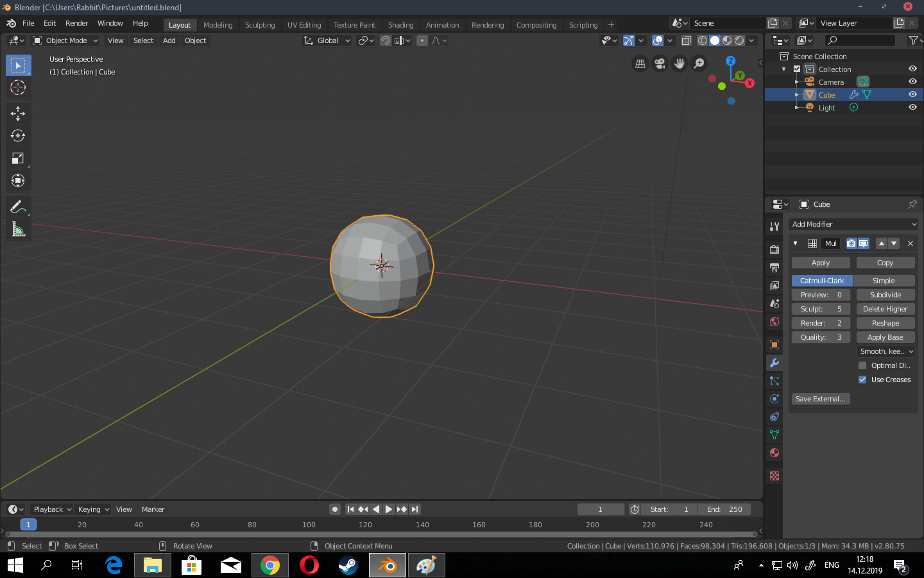Image resolution: width=924 pixels, height=578 pixels.
Task: Select the Measure tool
Action: click(x=18, y=229)
